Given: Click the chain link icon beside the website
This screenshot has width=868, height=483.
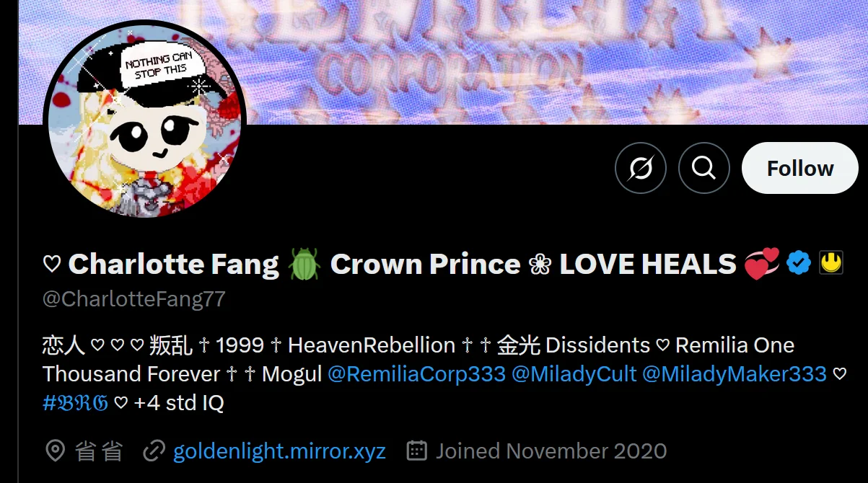Looking at the screenshot, I should coord(154,451).
